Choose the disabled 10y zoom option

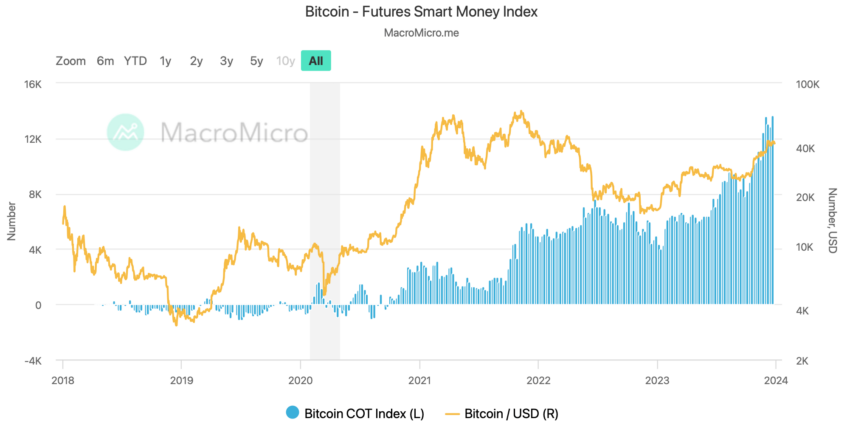[x=285, y=61]
